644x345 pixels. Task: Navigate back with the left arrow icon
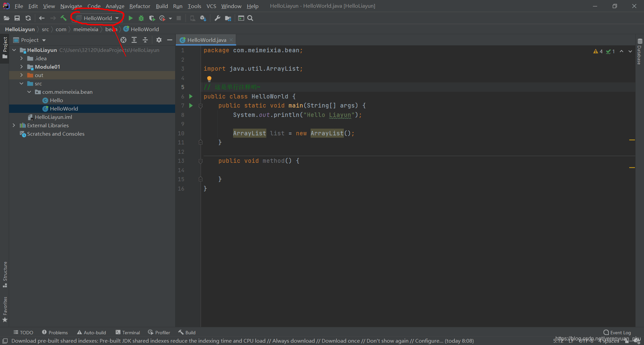(x=42, y=18)
